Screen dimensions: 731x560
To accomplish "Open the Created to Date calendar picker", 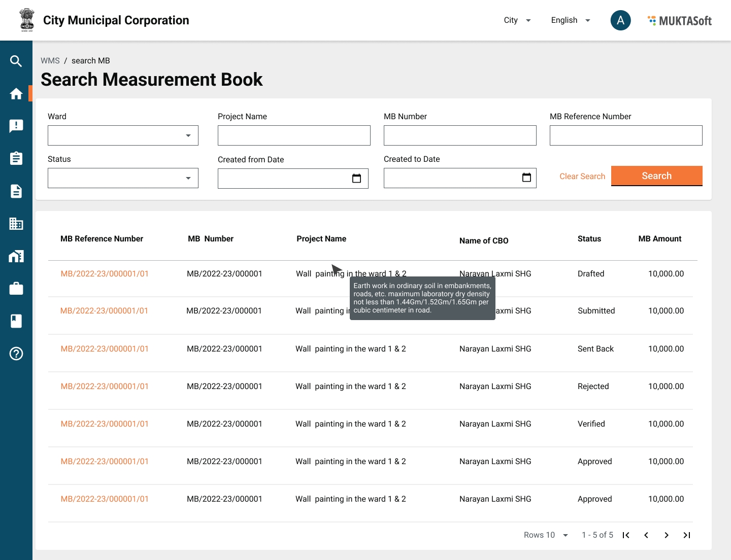I will pos(526,178).
